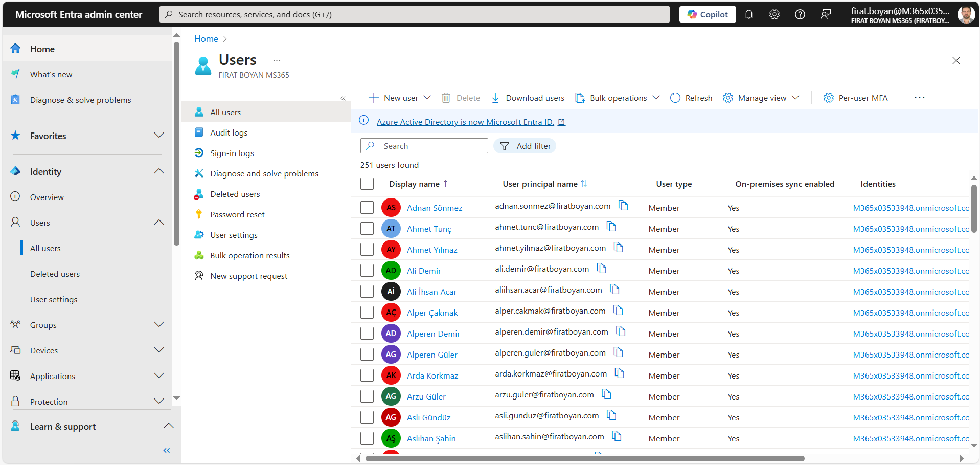Expand the Devices nav group
This screenshot has height=465, width=980.
tap(159, 350)
